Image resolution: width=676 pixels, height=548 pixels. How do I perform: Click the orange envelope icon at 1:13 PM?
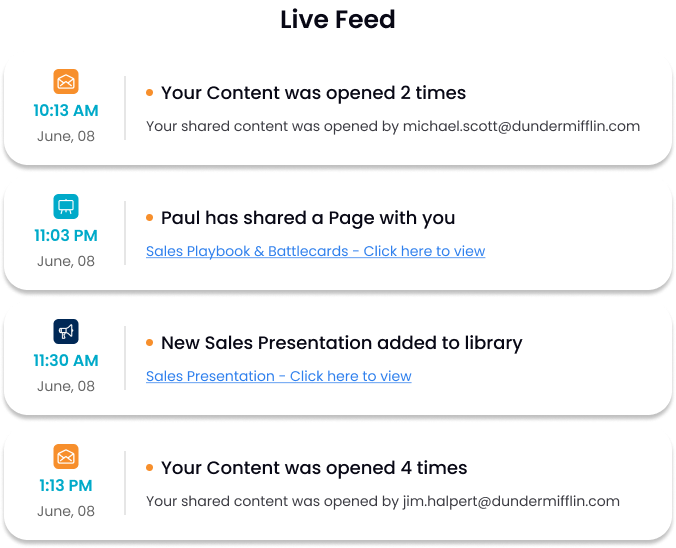(66, 456)
